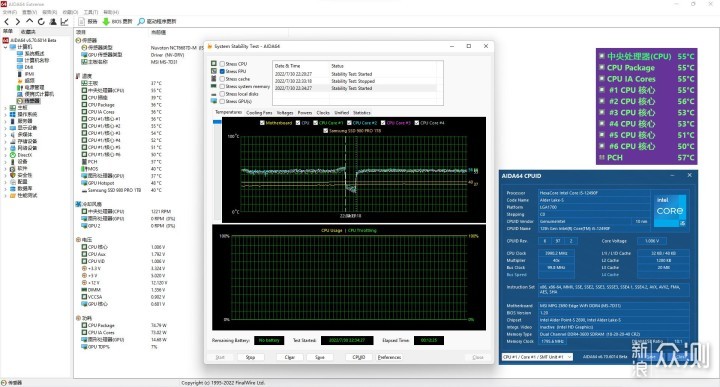Click the up-level arrow toolbar icon

point(29,21)
